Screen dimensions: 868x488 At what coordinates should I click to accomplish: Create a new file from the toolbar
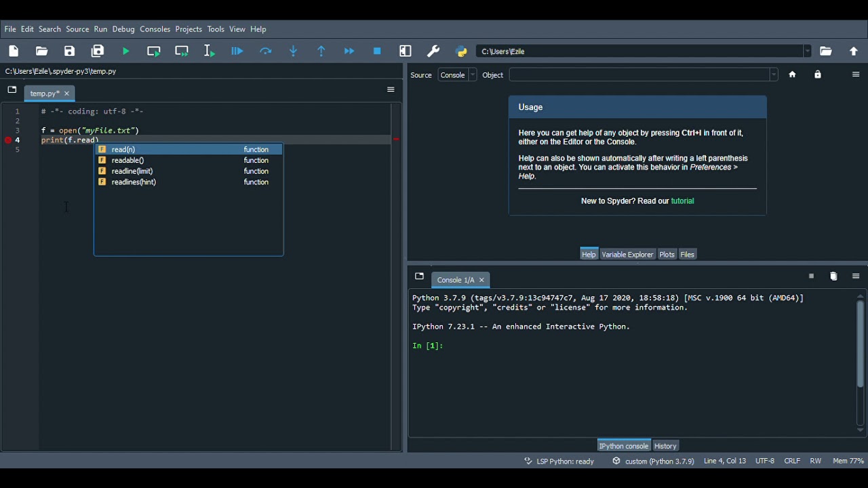pyautogui.click(x=14, y=52)
